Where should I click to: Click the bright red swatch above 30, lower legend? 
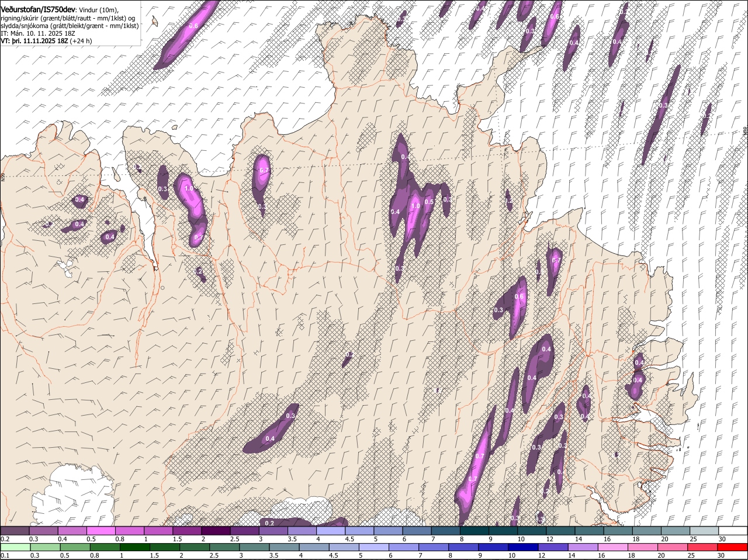tap(732, 547)
